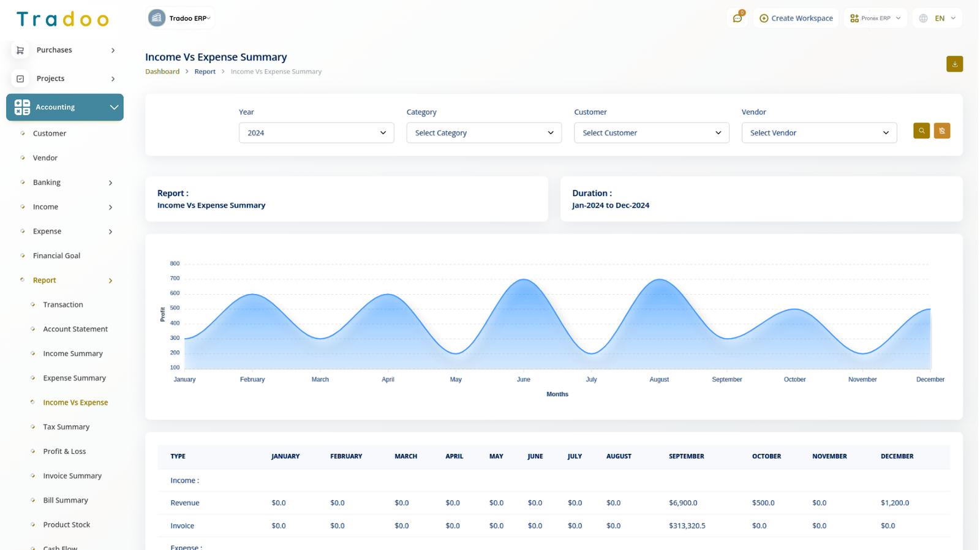This screenshot has height=550, width=980.
Task: Click the search filter icon button
Action: coord(921,131)
